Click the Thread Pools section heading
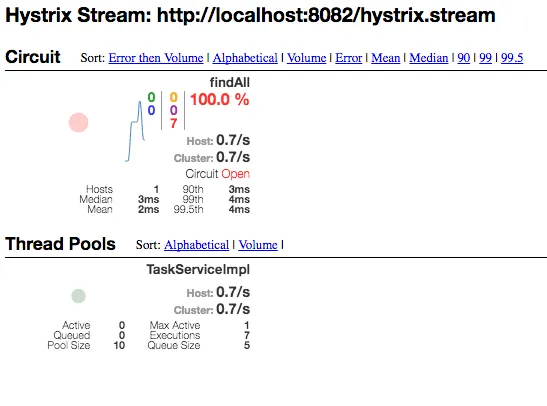 (x=60, y=244)
